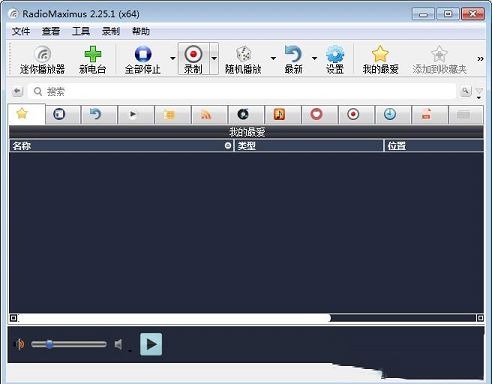The width and height of the screenshot is (492, 384).
Task: Click the horizontal scrollbar thumb
Action: (175, 318)
